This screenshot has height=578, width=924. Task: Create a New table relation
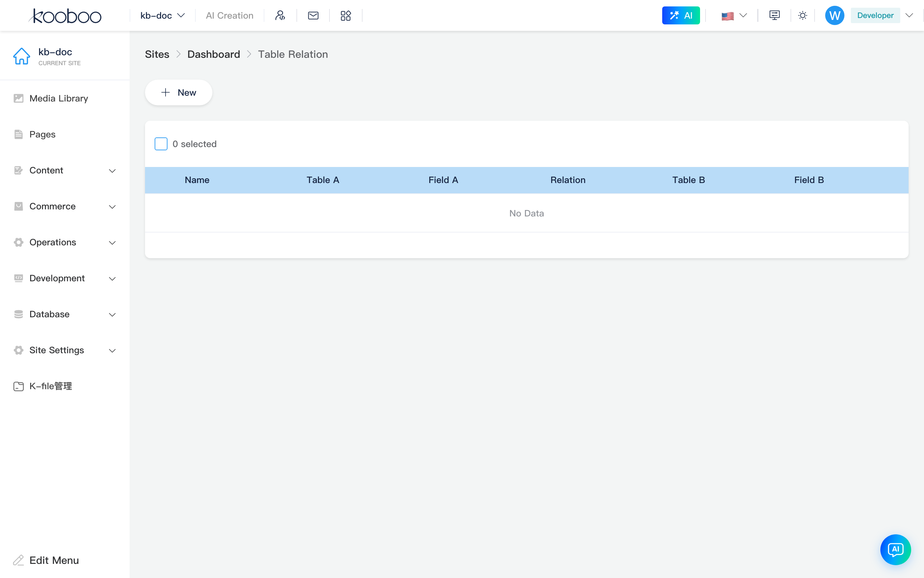click(x=178, y=92)
